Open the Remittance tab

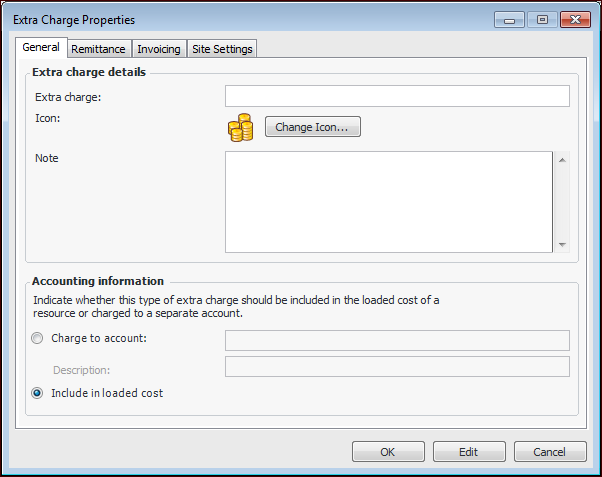pos(98,48)
